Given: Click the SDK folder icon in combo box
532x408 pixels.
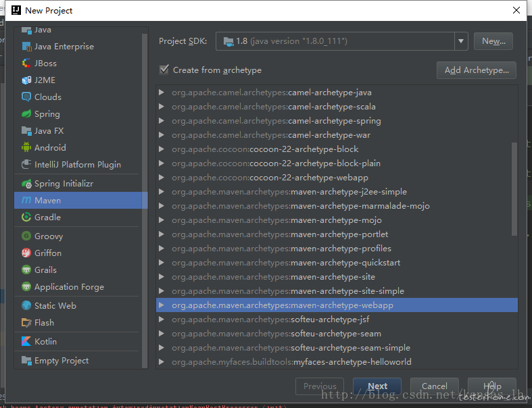Looking at the screenshot, I should click(x=228, y=41).
